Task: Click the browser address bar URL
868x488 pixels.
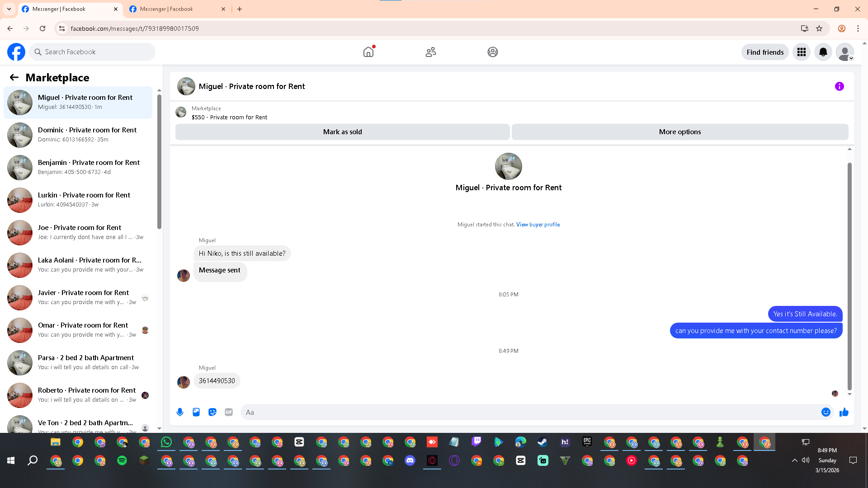Action: point(135,28)
